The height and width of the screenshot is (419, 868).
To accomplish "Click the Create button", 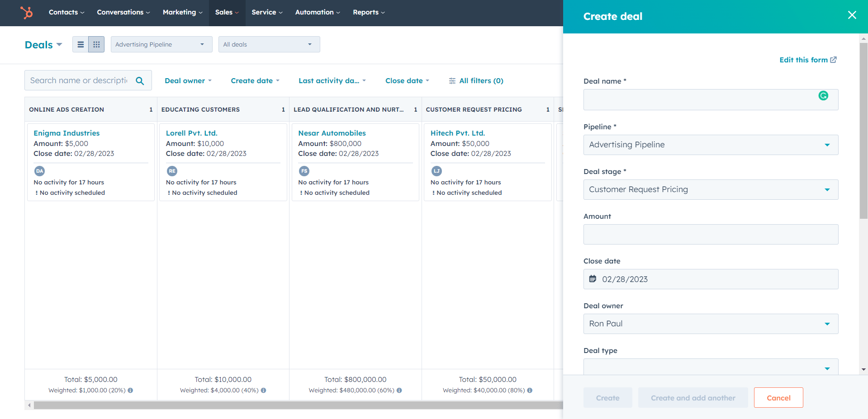I will pos(607,398).
